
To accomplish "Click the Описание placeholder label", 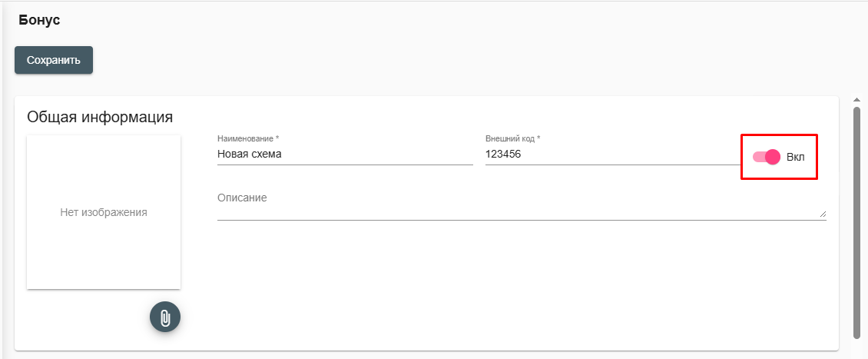I will coord(242,198).
